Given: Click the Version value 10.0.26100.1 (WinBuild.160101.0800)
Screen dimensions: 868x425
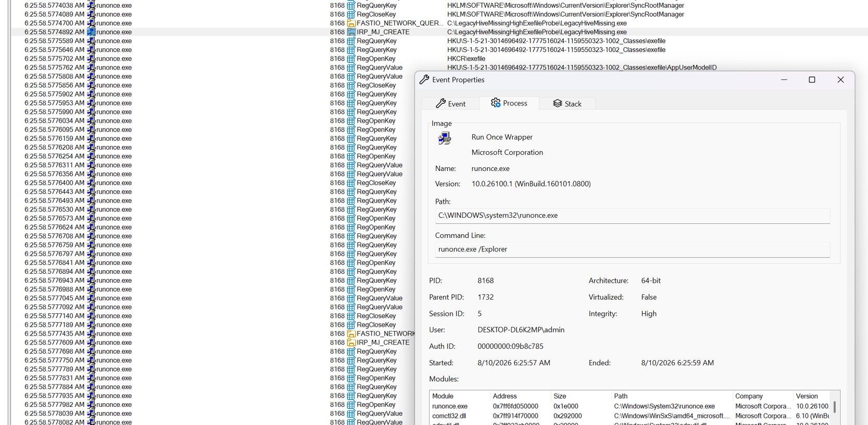Looking at the screenshot, I should click(531, 184).
